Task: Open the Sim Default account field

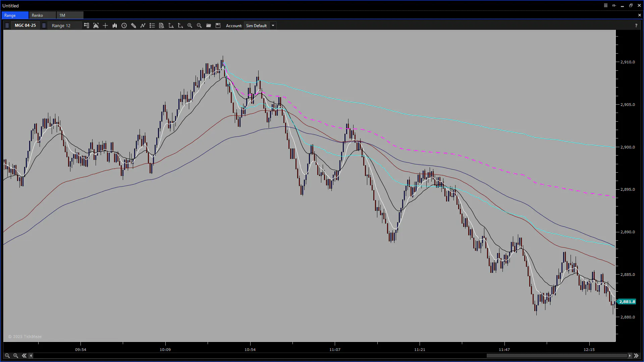Action: (257, 25)
